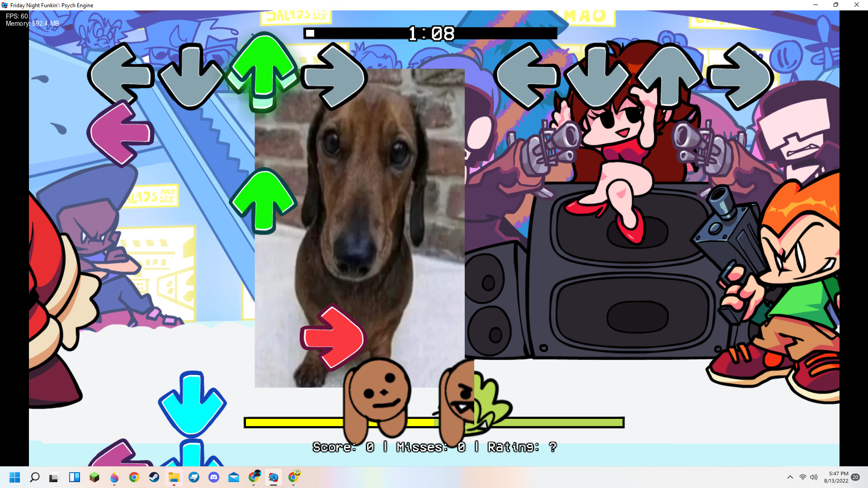Open Wi-Fi quick settings from the tray
868x488 pixels.
[x=803, y=477]
